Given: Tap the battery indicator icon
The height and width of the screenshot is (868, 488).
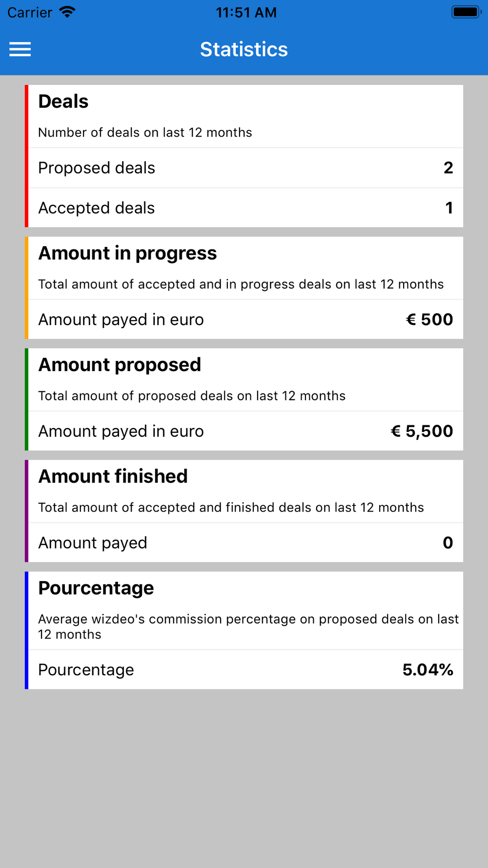Looking at the screenshot, I should click(466, 12).
